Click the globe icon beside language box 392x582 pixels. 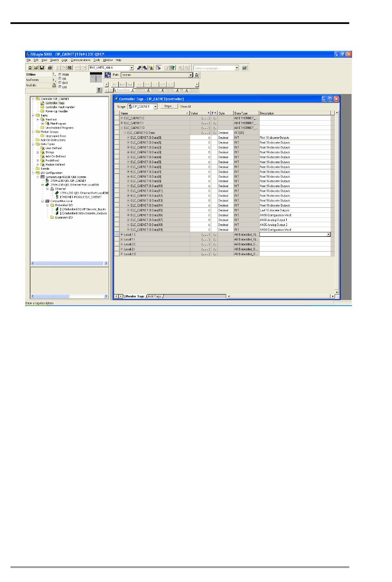(x=245, y=68)
